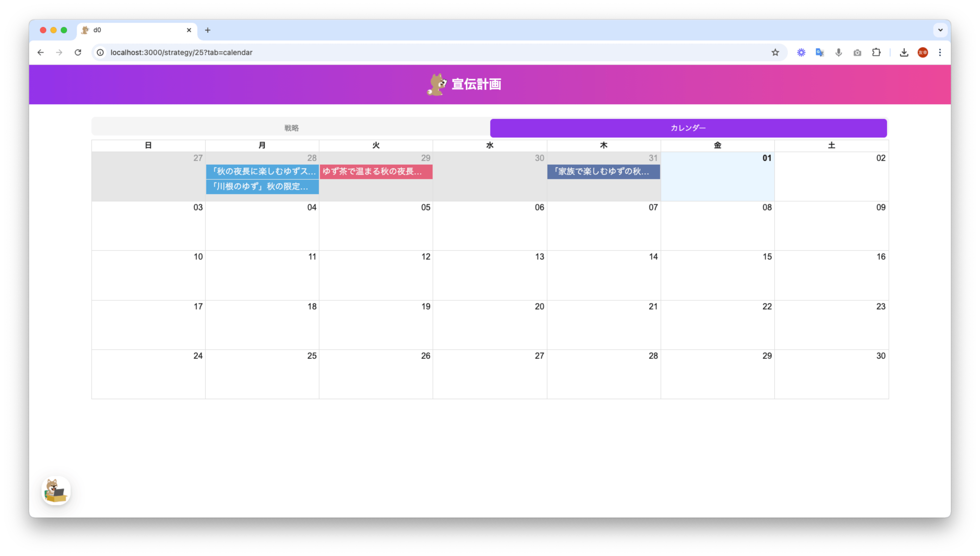Open the Downloads arrow icon
Viewport: 980px width, 556px height.
(x=904, y=52)
